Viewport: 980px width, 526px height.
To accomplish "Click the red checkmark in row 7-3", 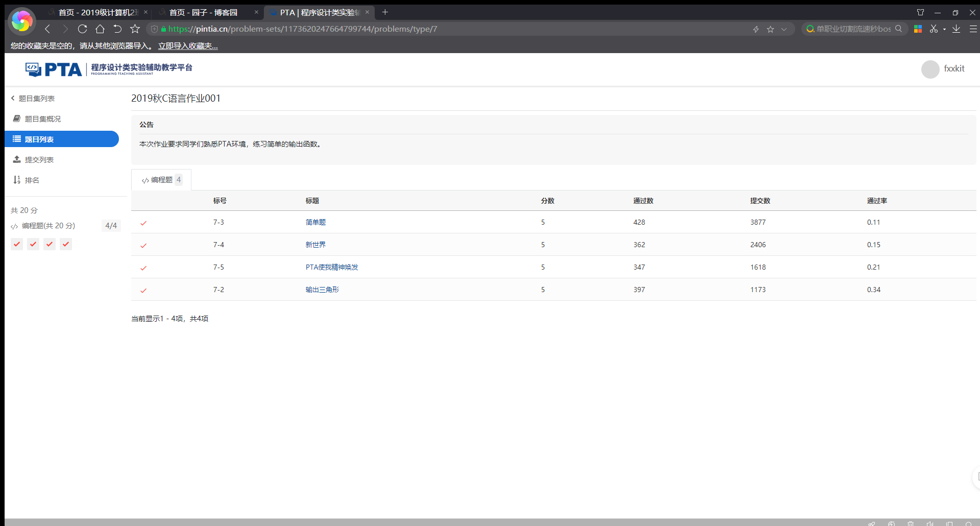I will (x=143, y=223).
